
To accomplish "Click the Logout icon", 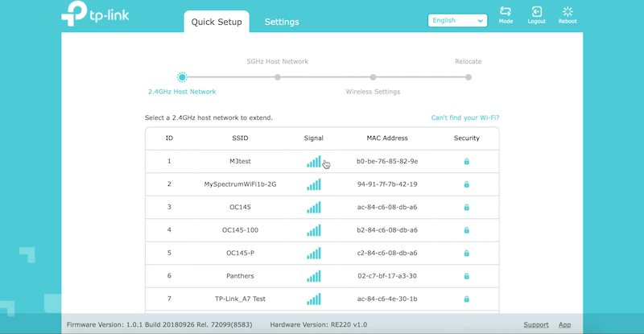I will point(536,12).
